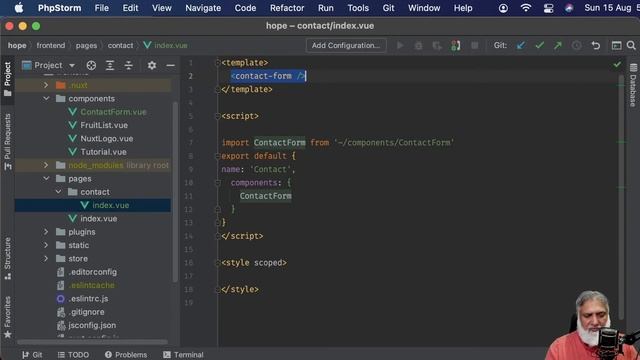Open the Favorites side tab
Screen dimensions: 640x360
tap(7, 318)
